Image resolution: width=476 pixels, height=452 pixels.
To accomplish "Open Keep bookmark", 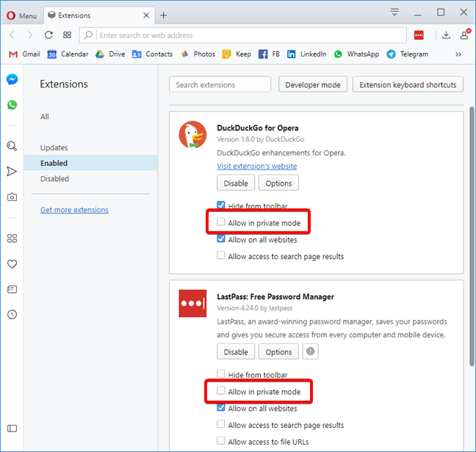I will 237,54.
